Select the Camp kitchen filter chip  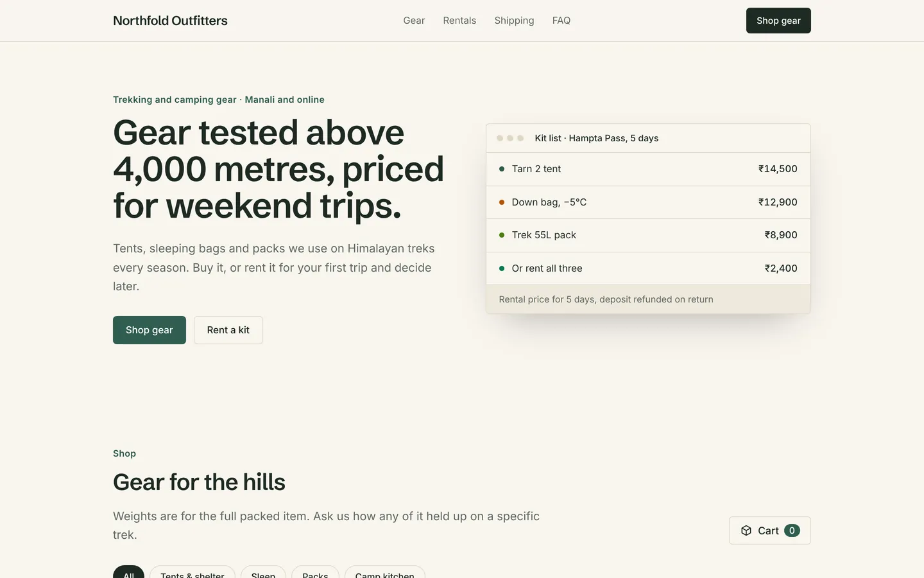point(385,572)
